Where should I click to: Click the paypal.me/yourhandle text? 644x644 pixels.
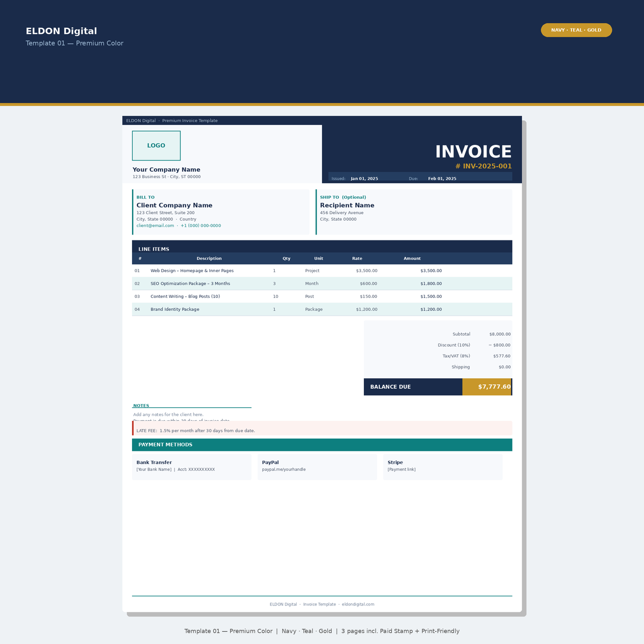[284, 470]
